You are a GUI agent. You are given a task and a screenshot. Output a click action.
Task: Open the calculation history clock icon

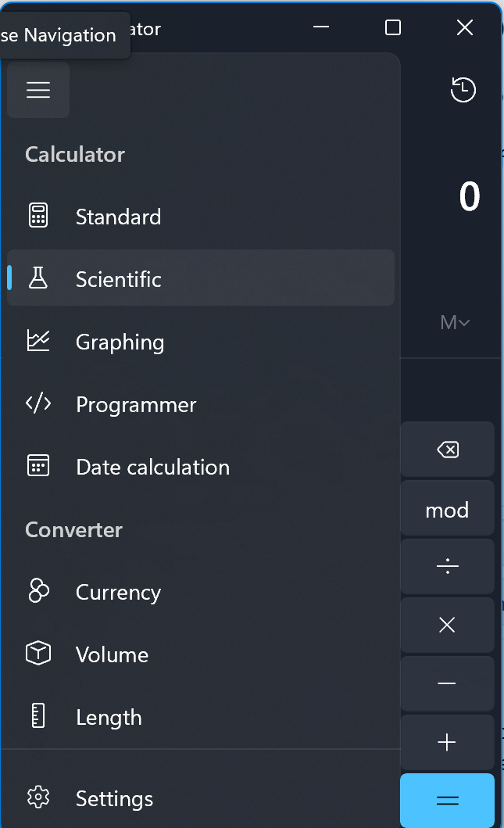[463, 90]
